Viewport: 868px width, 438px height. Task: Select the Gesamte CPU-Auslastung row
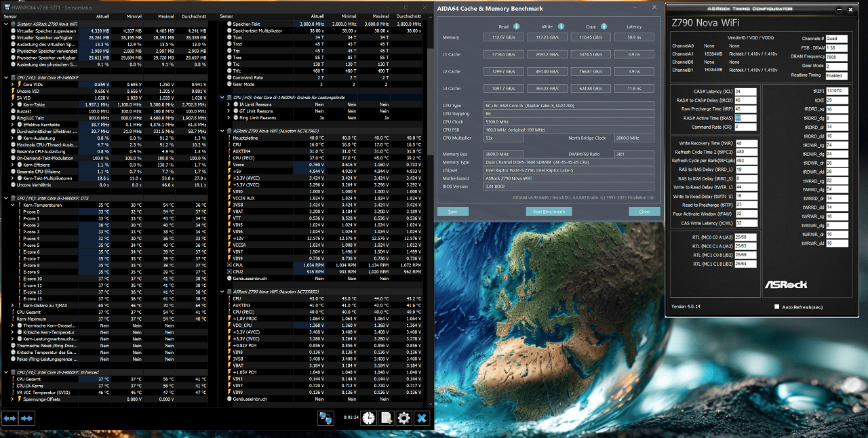111,151
